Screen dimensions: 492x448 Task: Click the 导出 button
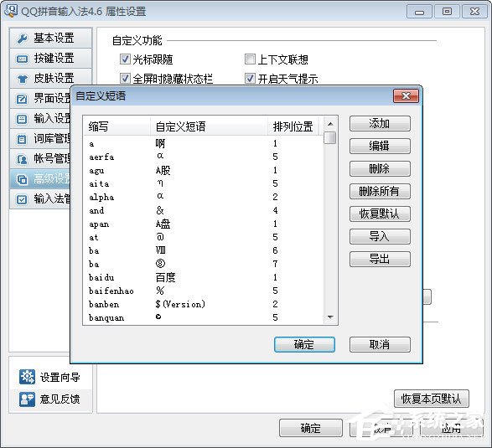[x=380, y=259]
